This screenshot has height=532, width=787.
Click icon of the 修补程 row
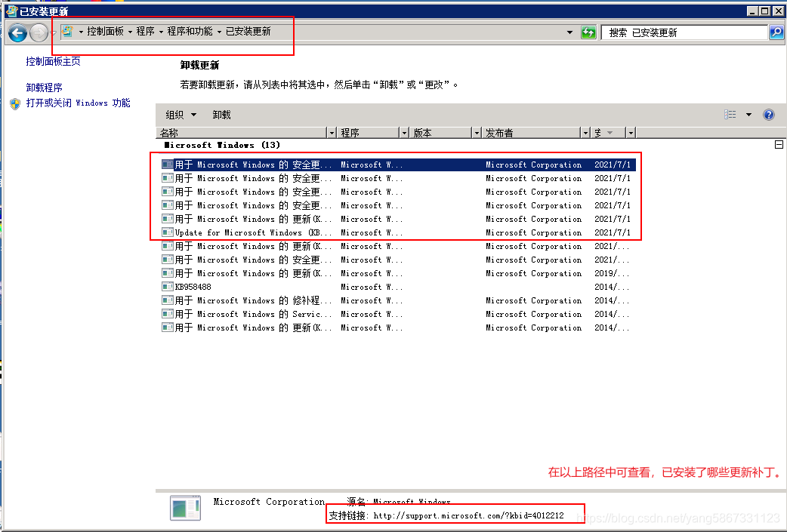(167, 300)
